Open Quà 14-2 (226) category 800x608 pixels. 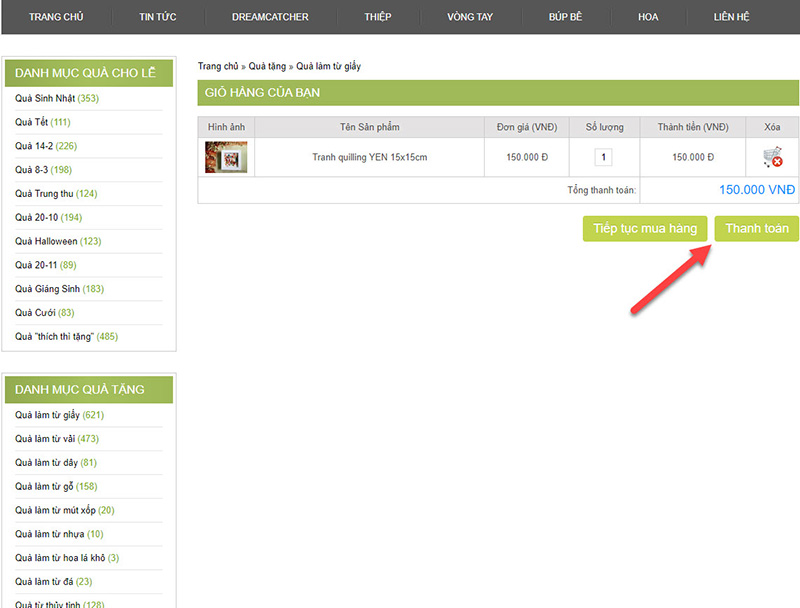[46, 146]
